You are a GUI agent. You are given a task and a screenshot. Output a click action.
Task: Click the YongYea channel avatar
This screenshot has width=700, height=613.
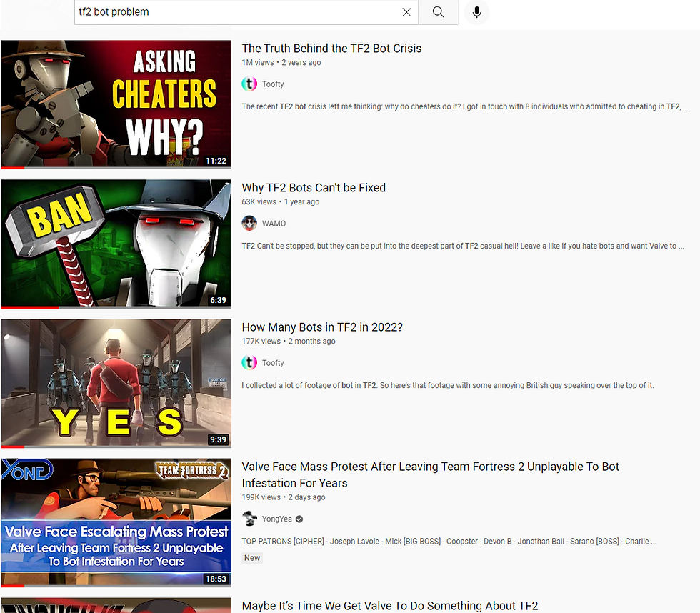(249, 519)
